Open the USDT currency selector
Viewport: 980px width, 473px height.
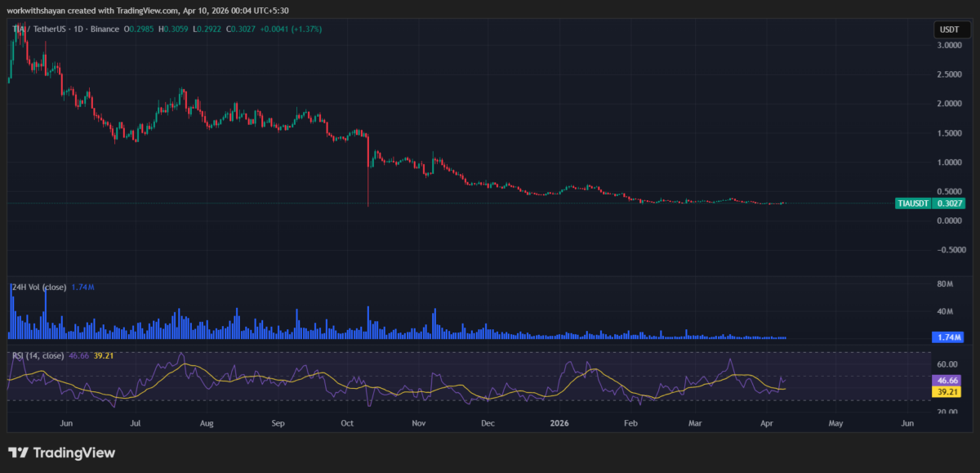[x=949, y=29]
